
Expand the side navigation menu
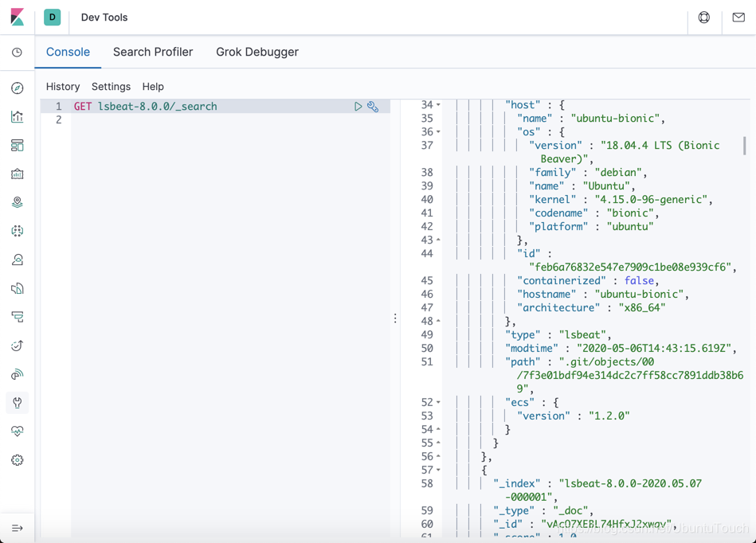tap(18, 528)
